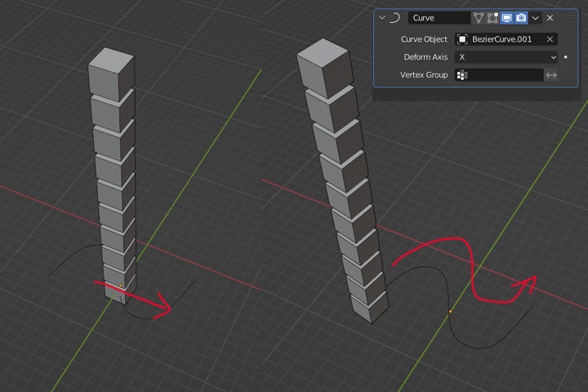Edit the modifier name field Curve

[439, 18]
